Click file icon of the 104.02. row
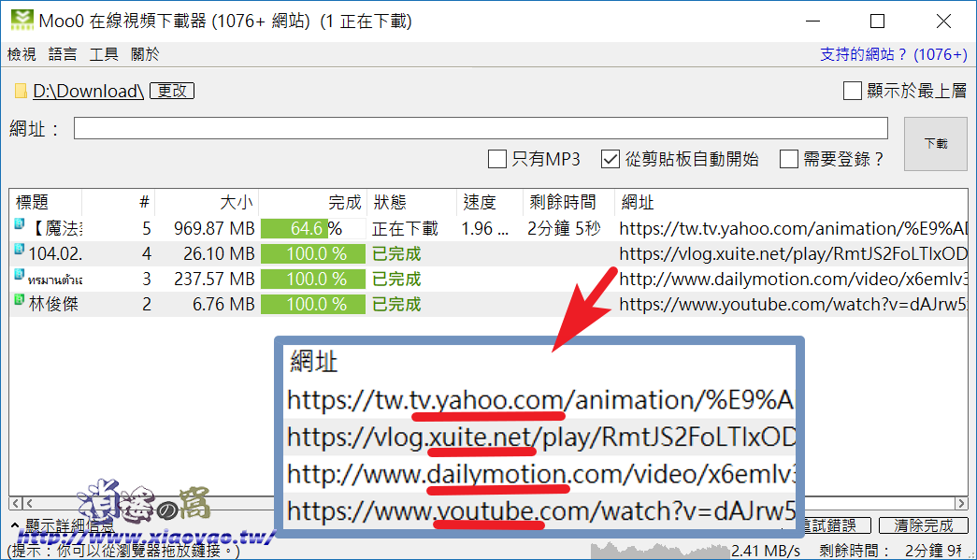This screenshot has width=977, height=560. point(20,250)
